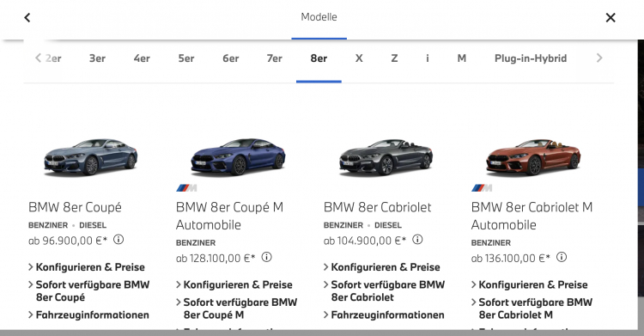Click the grey BMW 8er Cabriolet image
The height and width of the screenshot is (336, 644).
pos(386,156)
